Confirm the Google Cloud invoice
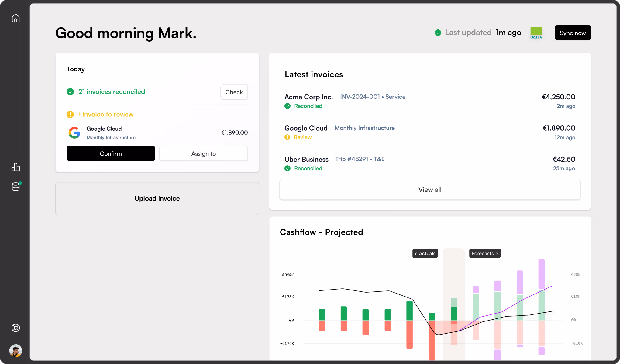 pos(111,153)
